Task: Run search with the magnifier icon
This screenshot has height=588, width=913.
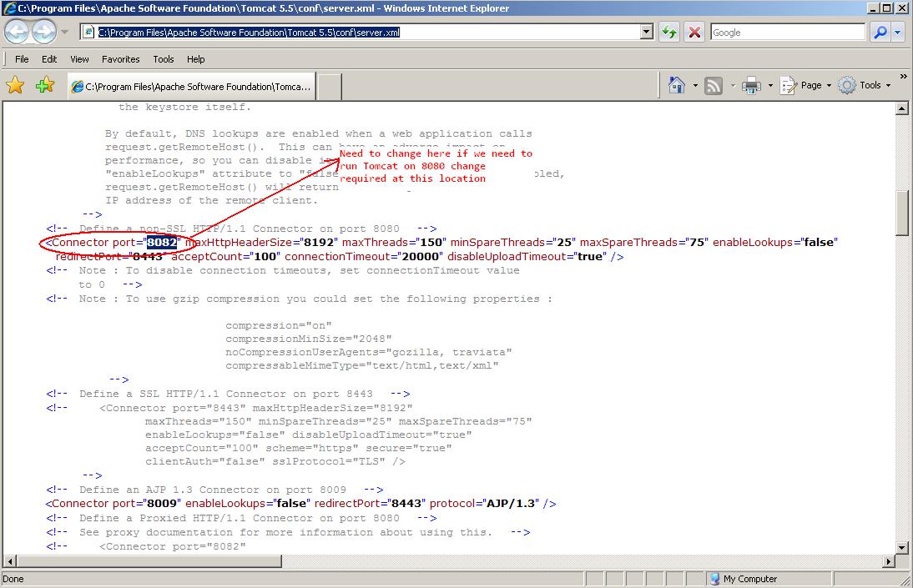Action: (880, 32)
